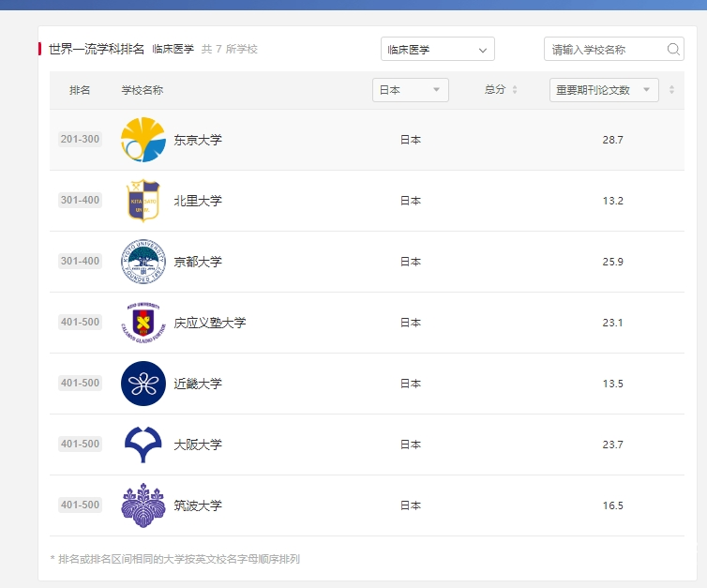707x588 pixels.
Task: Open the 临床医学 subject dropdown
Action: click(x=437, y=49)
